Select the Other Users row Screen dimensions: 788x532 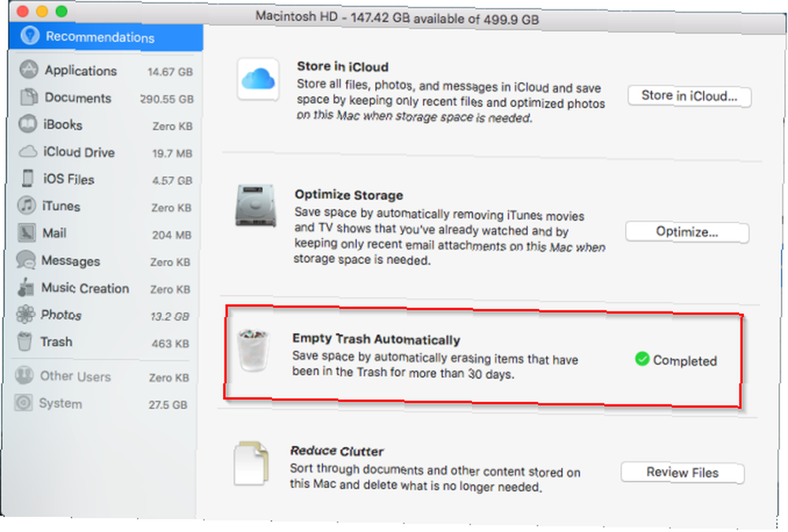point(102,377)
